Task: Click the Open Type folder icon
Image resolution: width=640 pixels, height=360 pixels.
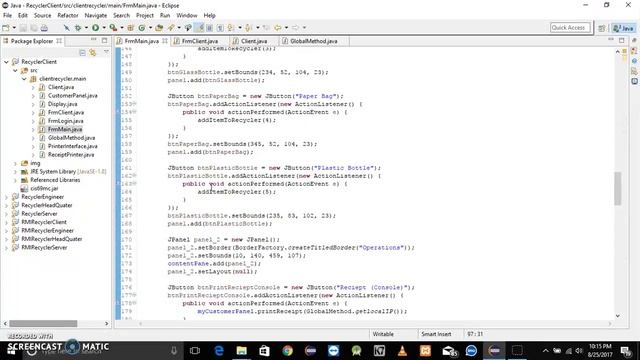Action: [x=159, y=28]
